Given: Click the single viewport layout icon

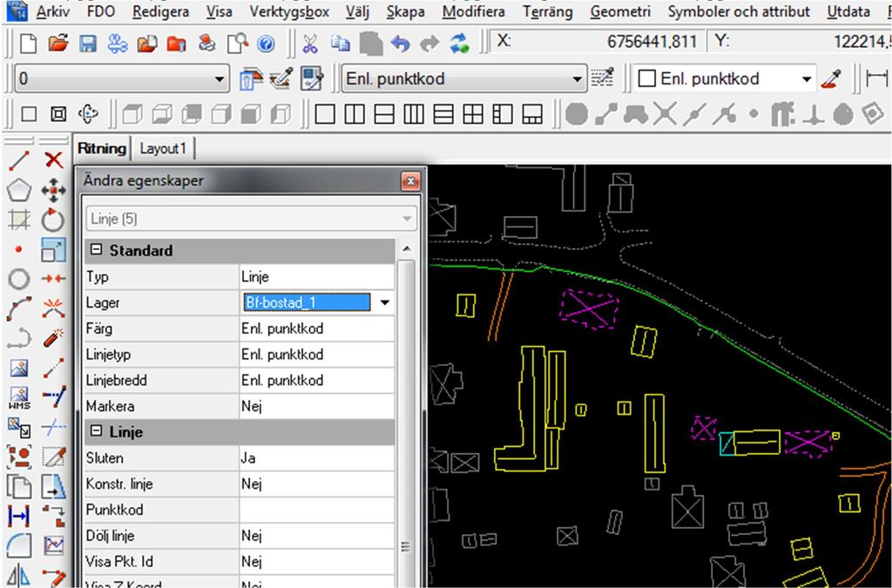Looking at the screenshot, I should (324, 114).
